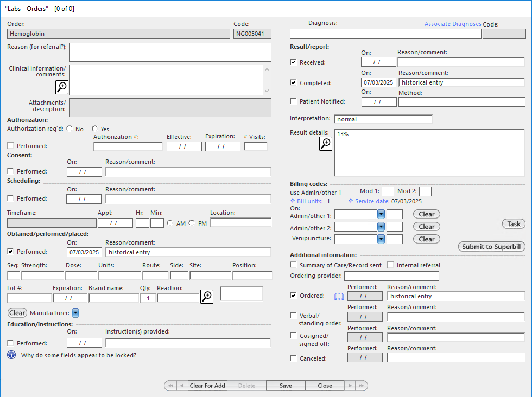
Task: Uncheck the Completed checkbox
Action: tap(294, 83)
